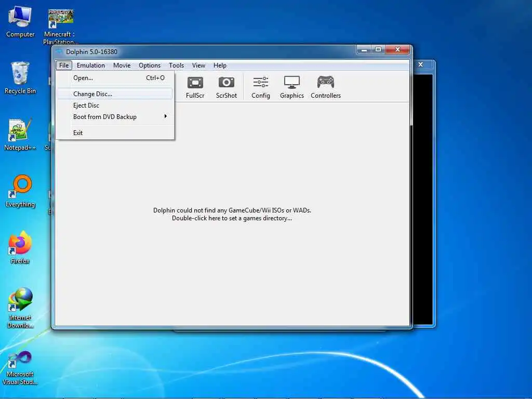Click the set games directory message
The image size is (532, 399).
pos(232,214)
